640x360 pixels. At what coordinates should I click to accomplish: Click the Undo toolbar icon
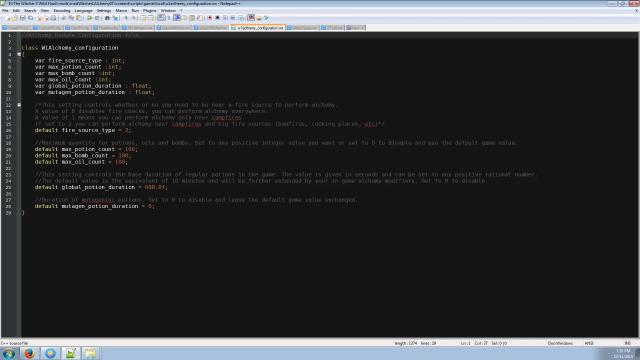[89, 18]
